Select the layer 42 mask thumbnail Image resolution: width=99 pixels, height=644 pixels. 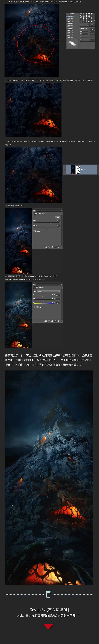[78, 169]
